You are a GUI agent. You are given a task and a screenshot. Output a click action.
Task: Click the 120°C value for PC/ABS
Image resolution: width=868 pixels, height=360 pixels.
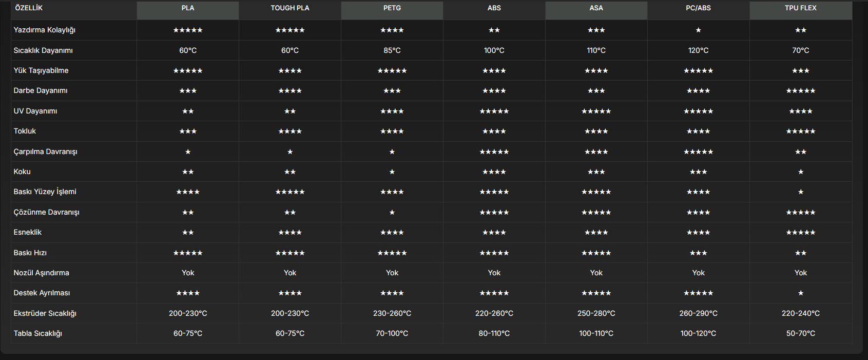pos(699,50)
